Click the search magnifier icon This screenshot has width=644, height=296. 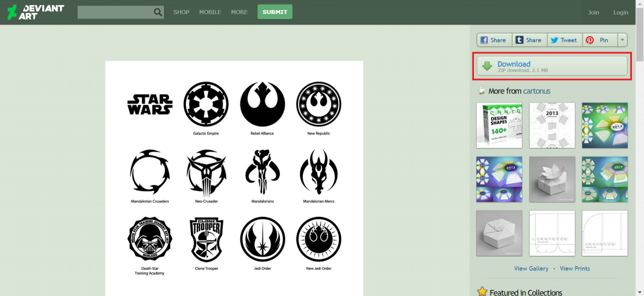coord(158,12)
